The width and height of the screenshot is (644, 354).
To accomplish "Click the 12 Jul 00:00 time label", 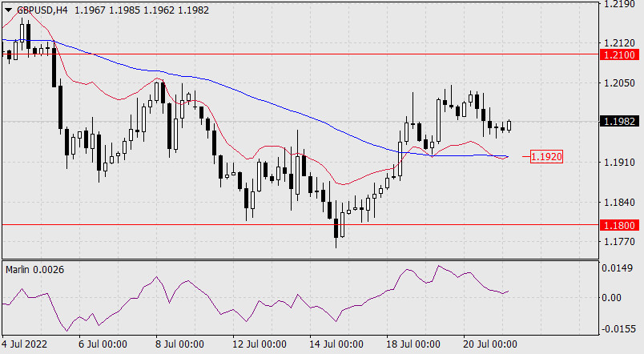I will [260, 344].
